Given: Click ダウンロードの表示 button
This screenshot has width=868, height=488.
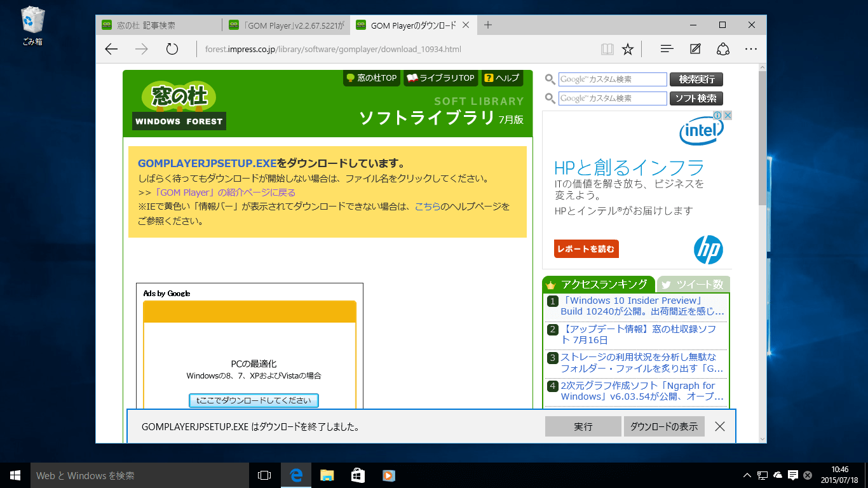Looking at the screenshot, I should (x=664, y=426).
